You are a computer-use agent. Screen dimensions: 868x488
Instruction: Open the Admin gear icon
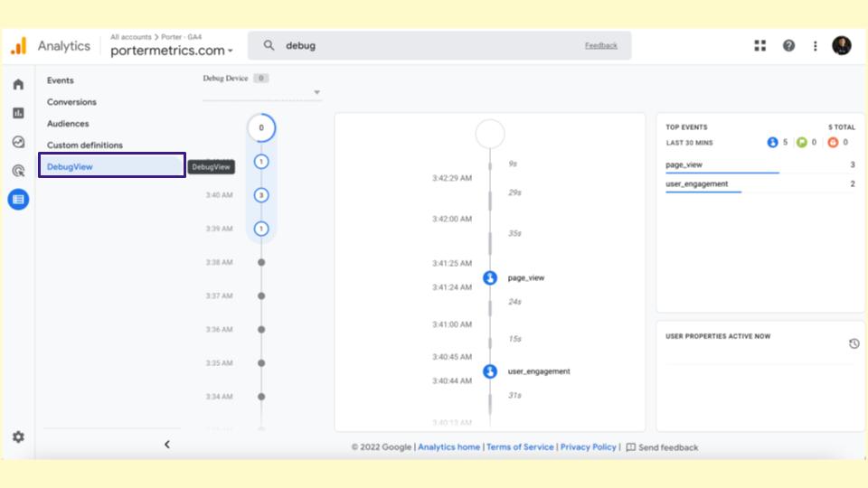pos(18,437)
